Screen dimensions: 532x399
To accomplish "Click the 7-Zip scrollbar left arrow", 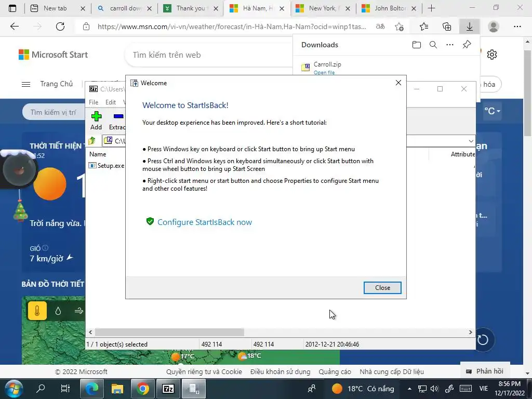I will (90, 332).
